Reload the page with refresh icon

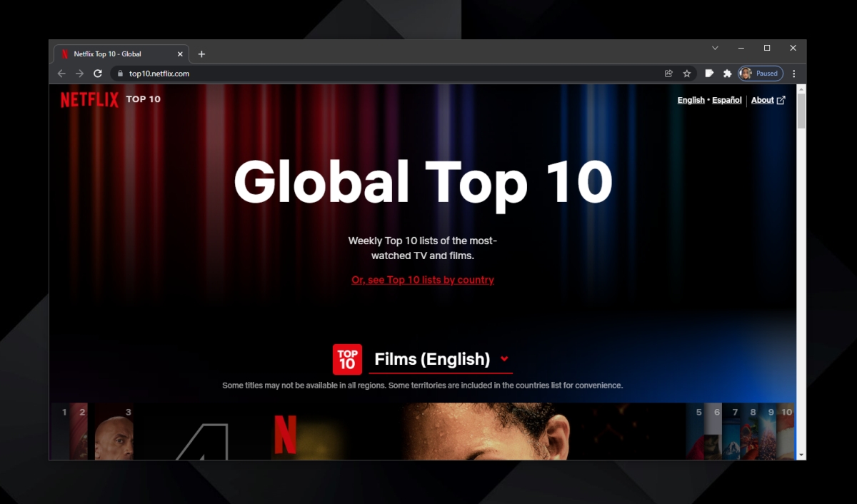click(98, 74)
